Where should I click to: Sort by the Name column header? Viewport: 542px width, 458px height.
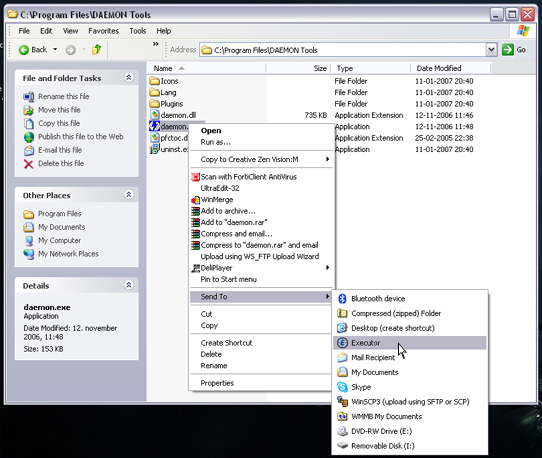pyautogui.click(x=206, y=68)
